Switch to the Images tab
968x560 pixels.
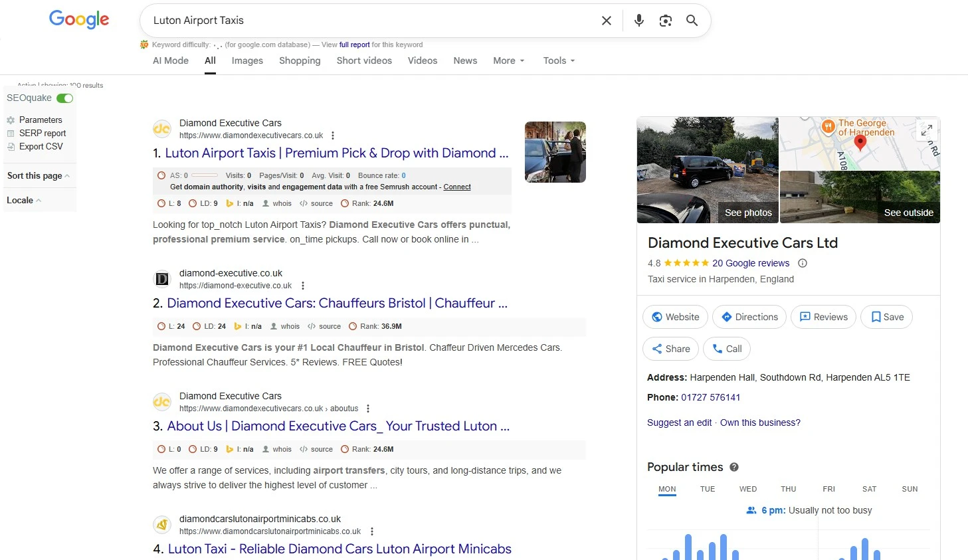click(x=247, y=60)
